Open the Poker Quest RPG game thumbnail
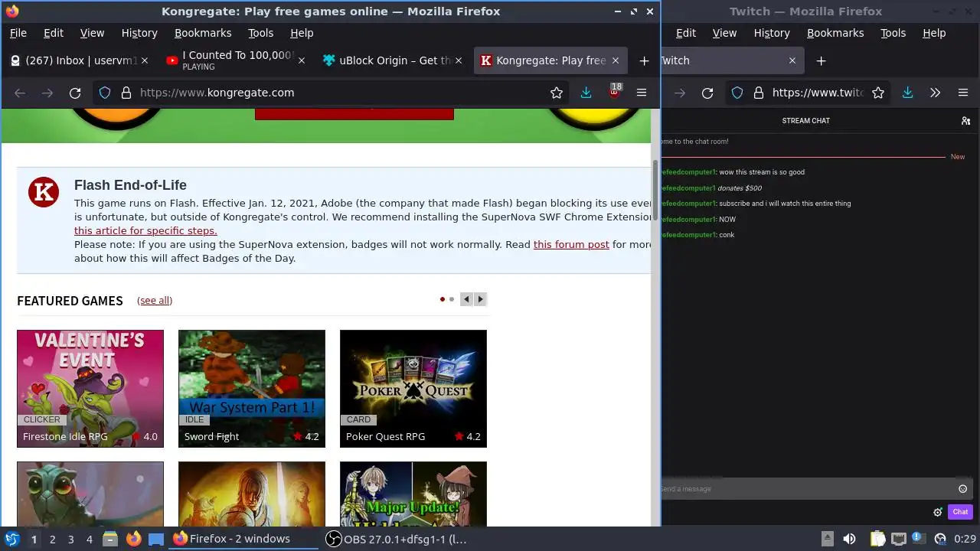 [x=413, y=389]
